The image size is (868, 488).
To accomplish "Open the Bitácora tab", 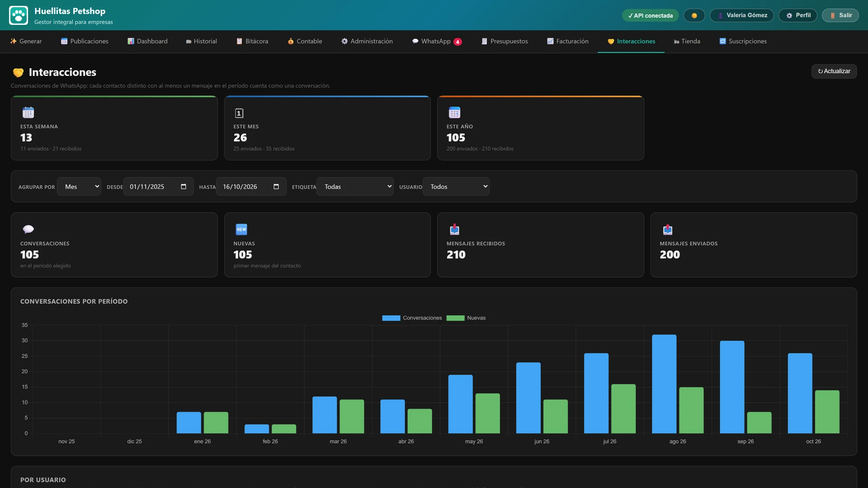I will coord(252,41).
